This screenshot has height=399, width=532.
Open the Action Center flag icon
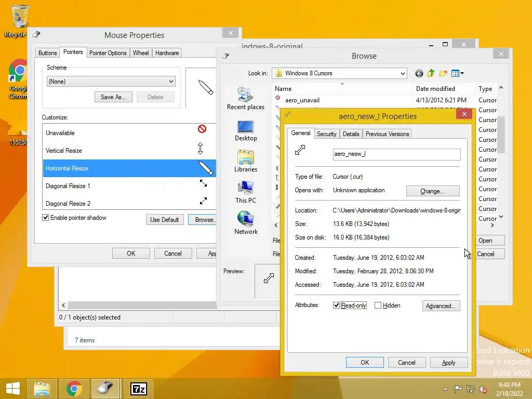coord(458,389)
